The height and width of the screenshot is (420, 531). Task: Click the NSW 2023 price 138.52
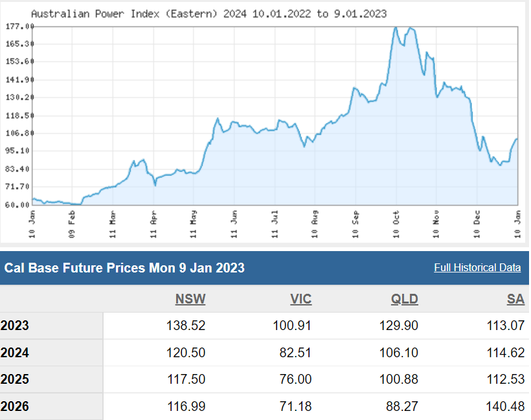pos(184,326)
